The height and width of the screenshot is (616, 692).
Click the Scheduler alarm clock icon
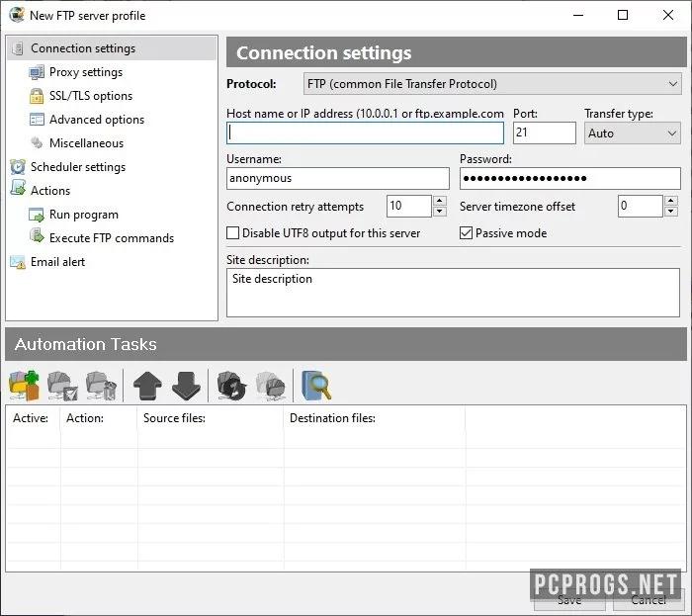[x=18, y=167]
